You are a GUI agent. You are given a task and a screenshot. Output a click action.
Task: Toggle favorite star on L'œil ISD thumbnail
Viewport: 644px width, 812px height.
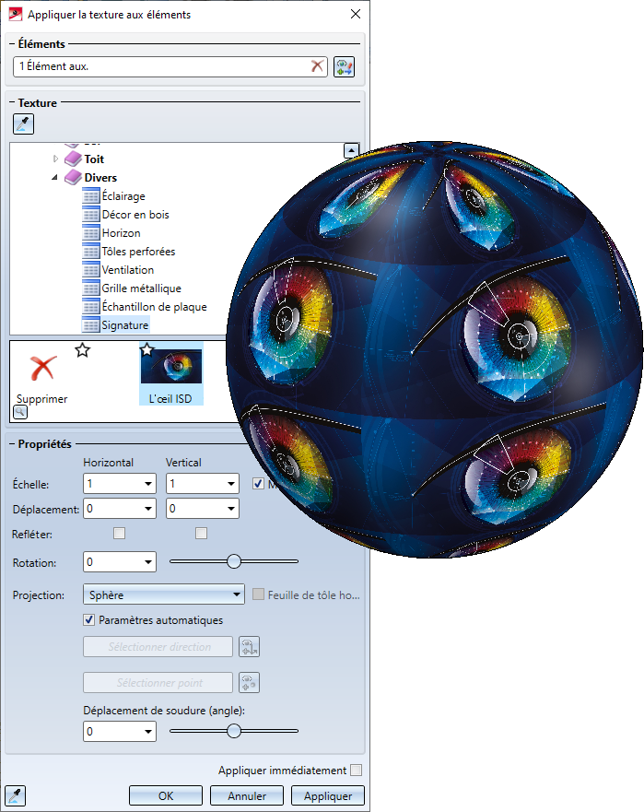[147, 349]
